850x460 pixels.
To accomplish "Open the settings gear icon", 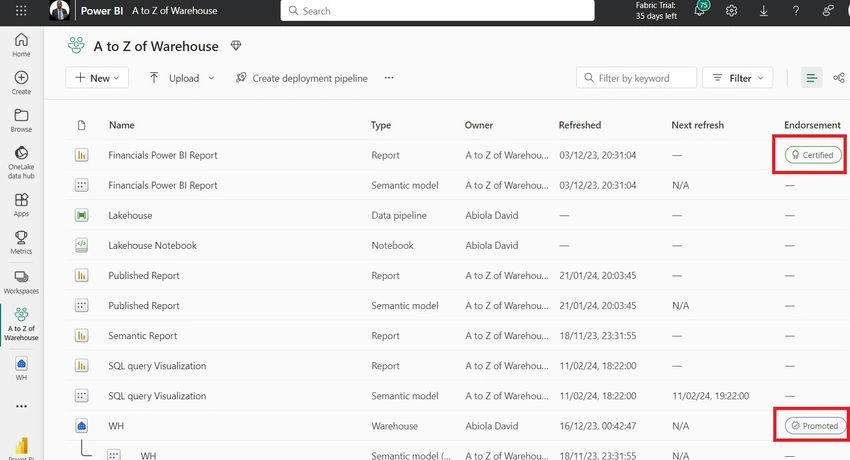I will pos(731,11).
